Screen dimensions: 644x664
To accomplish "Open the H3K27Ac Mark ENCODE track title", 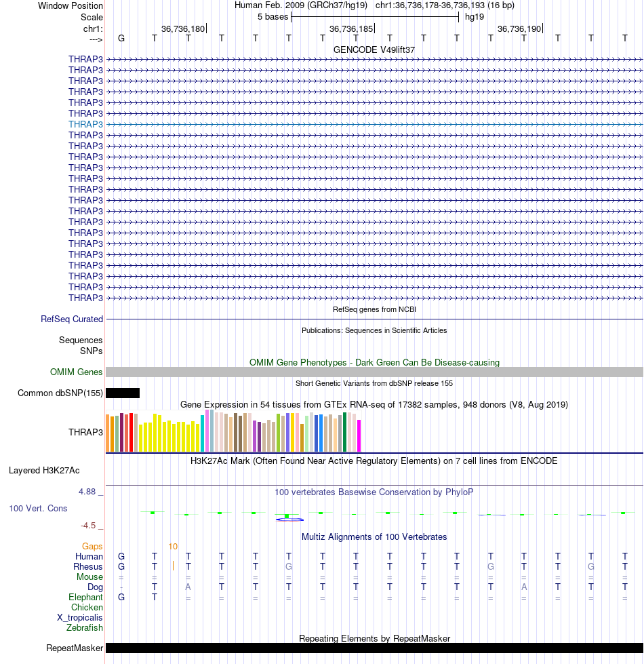I will (x=374, y=461).
